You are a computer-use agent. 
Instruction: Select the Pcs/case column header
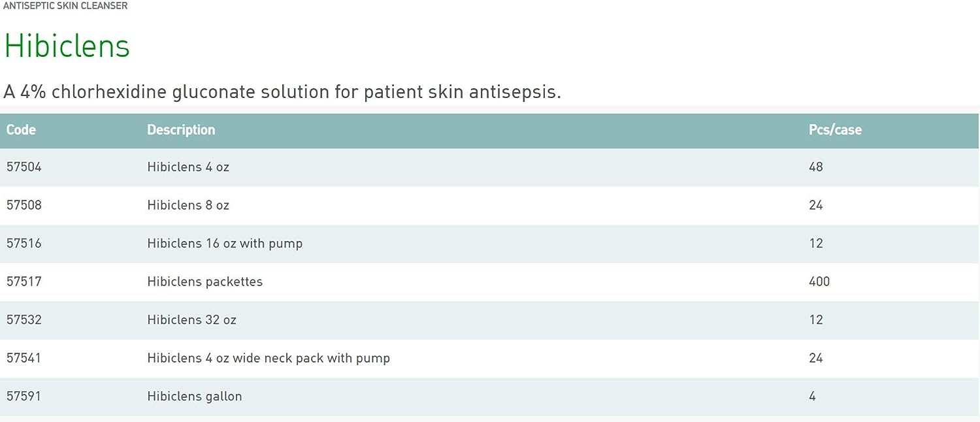click(835, 130)
